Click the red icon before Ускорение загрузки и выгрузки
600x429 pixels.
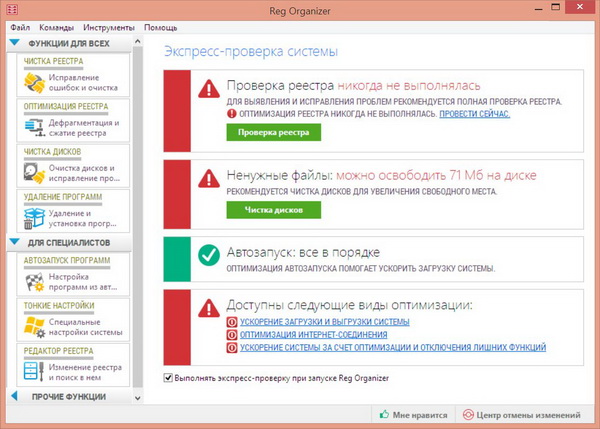232,322
